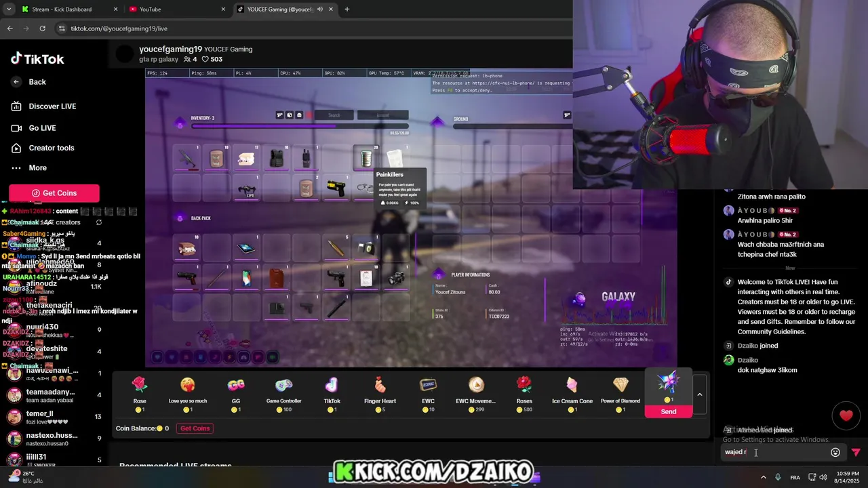Image resolution: width=868 pixels, height=488 pixels.
Task: Switch FRA keyboard language in taskbar
Action: pos(795,478)
